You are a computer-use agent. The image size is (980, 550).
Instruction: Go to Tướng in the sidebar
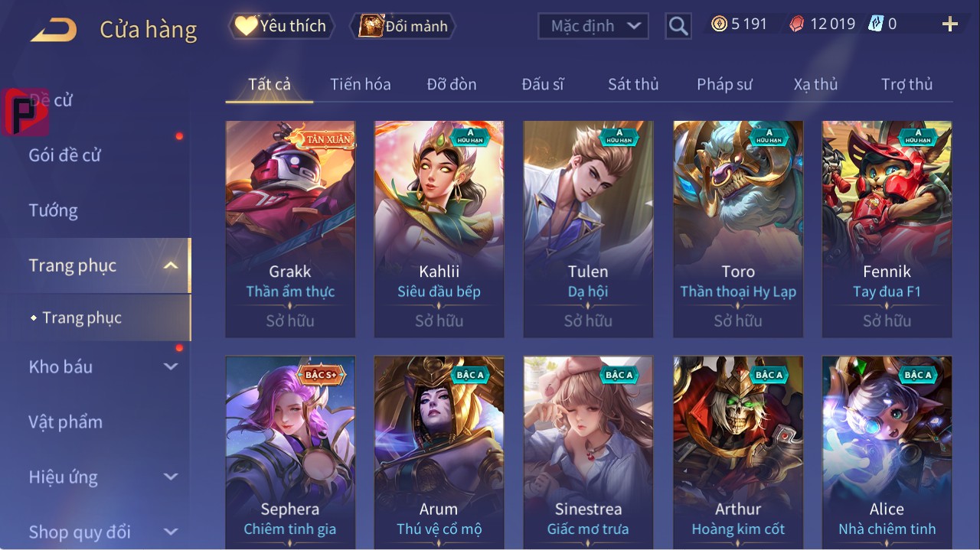coord(53,210)
